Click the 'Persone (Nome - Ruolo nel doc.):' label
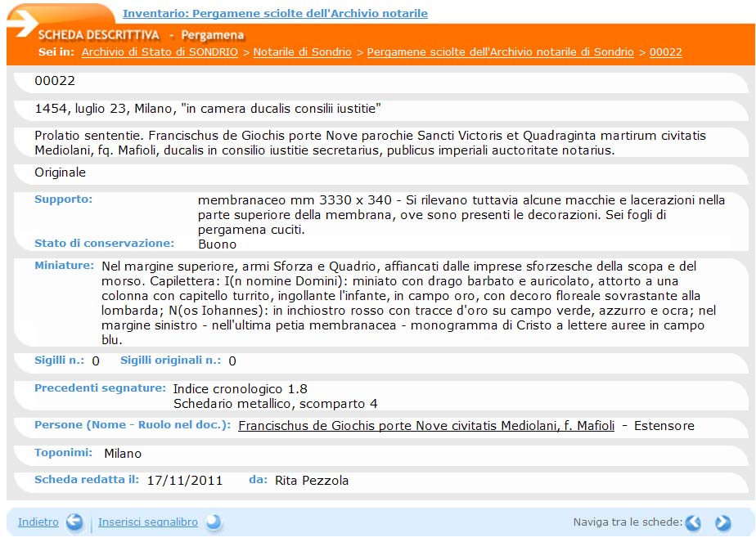This screenshot has height=542, width=756. tap(133, 425)
